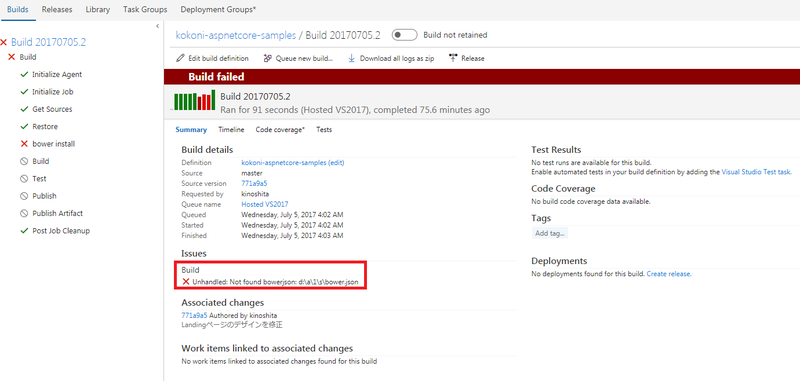
Task: Open the Hosted VS2017 queue link
Action: [265, 204]
